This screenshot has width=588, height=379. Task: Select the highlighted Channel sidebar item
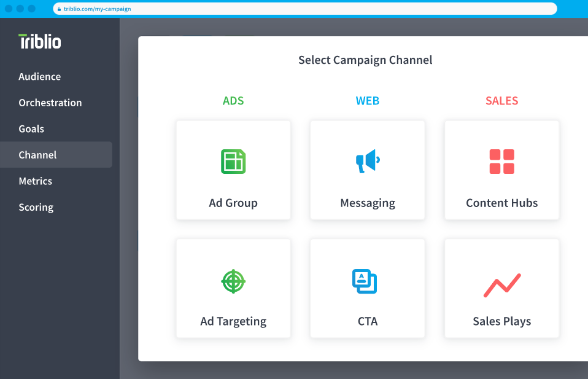point(38,155)
